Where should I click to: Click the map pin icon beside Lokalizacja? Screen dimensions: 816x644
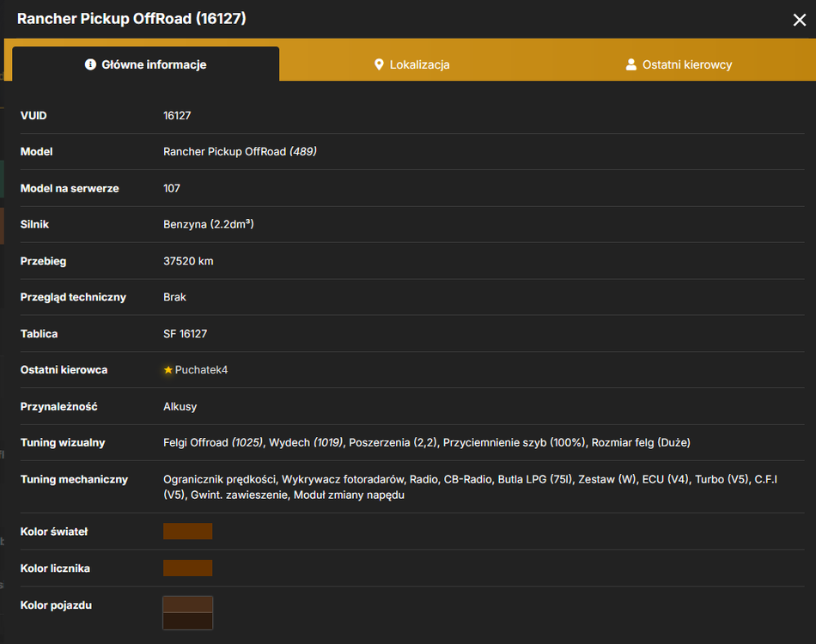pyautogui.click(x=379, y=64)
